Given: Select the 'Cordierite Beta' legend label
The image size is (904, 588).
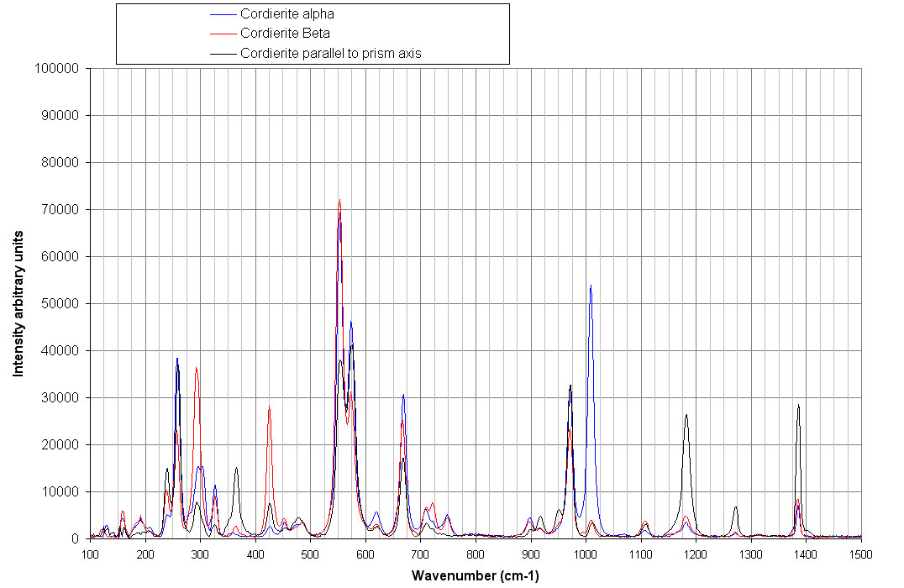Looking at the screenshot, I should pos(284,34).
